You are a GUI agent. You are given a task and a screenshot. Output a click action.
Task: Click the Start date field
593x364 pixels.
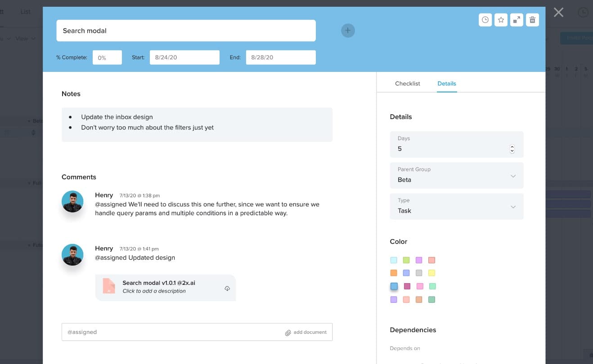184,58
